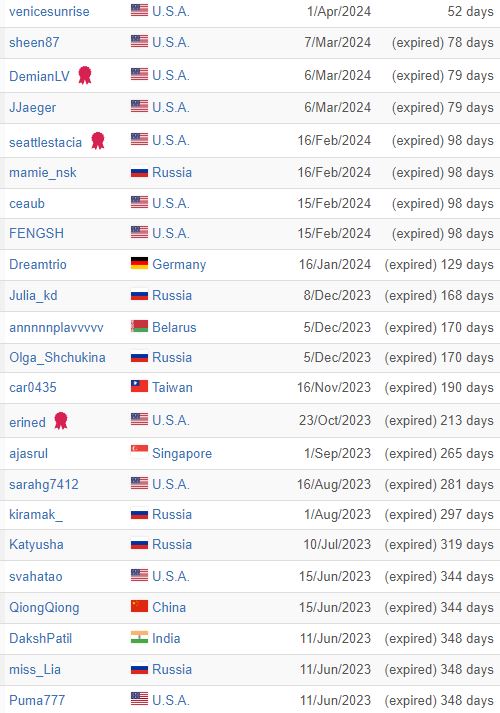Screen dimensions: 500x713
Task: Click the Taiwan flag in car0435's row
Action: tap(139, 386)
